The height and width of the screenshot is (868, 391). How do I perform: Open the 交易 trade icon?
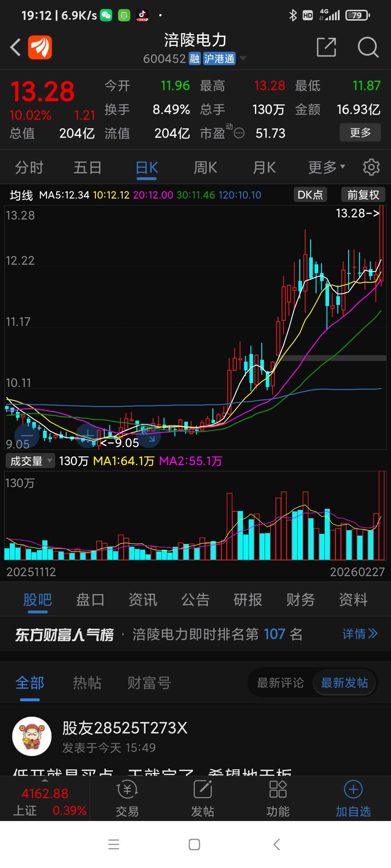tap(127, 799)
